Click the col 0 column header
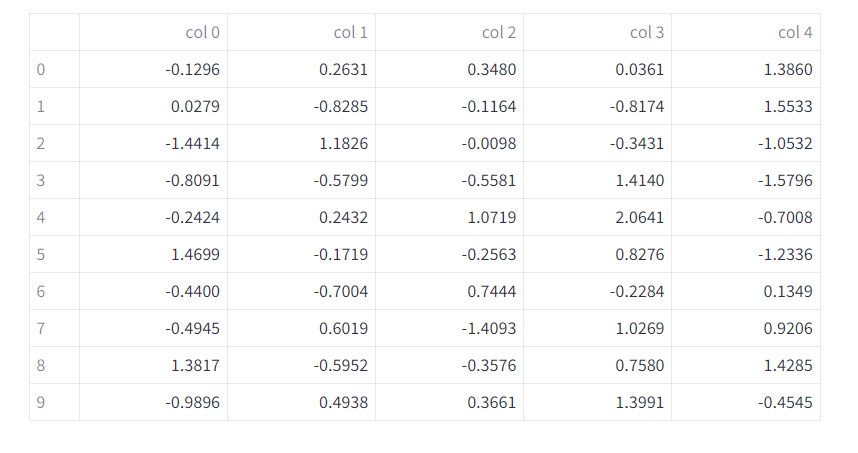This screenshot has width=858, height=453. pos(153,32)
